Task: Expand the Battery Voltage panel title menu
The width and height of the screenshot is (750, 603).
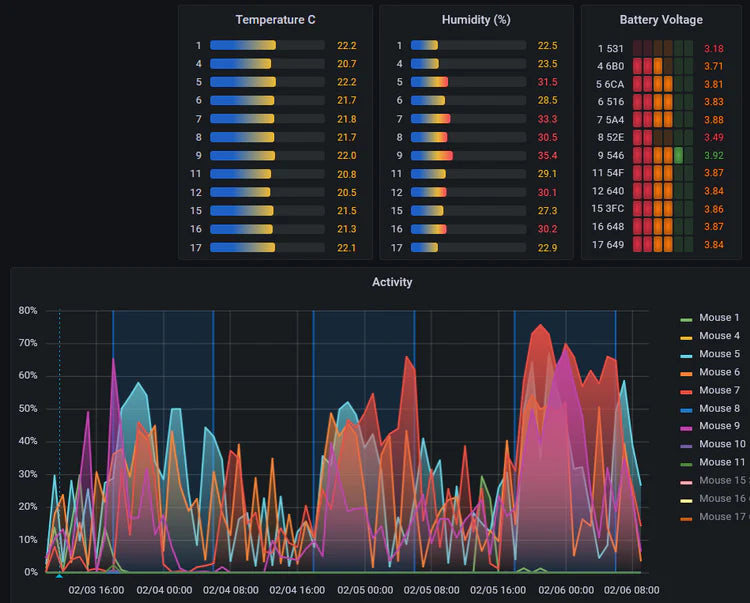Action: pos(660,20)
